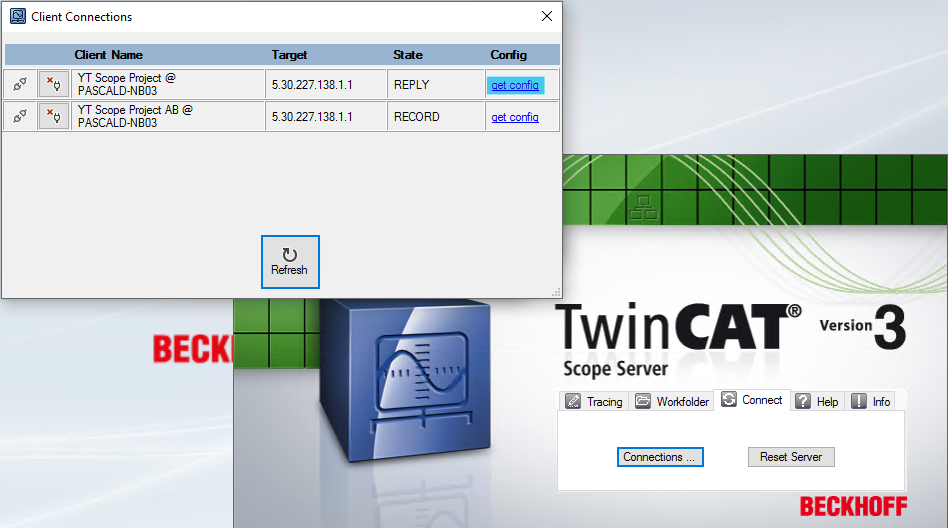This screenshot has width=948, height=528.
Task: Click the State column header
Action: tap(408, 55)
